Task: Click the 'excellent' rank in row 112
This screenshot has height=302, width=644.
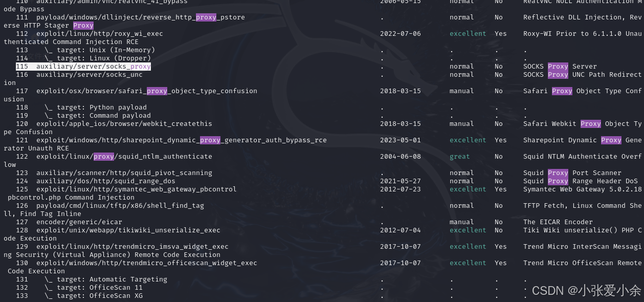Action: [468, 34]
